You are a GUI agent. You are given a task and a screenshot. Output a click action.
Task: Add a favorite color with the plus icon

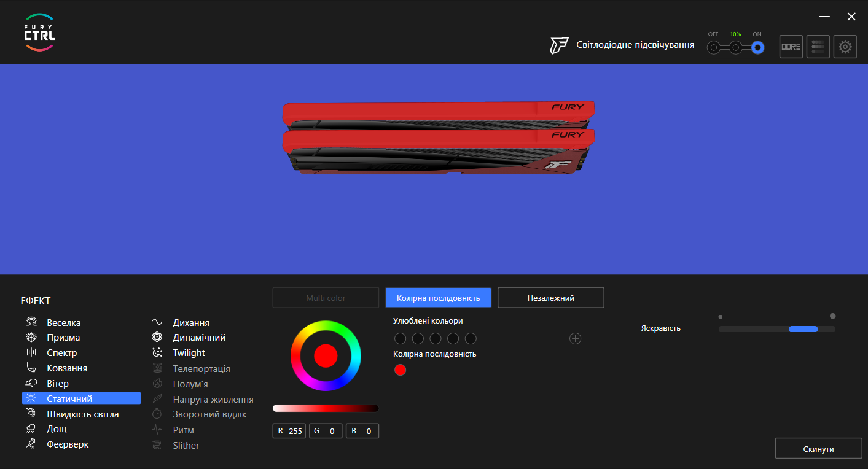coord(575,338)
